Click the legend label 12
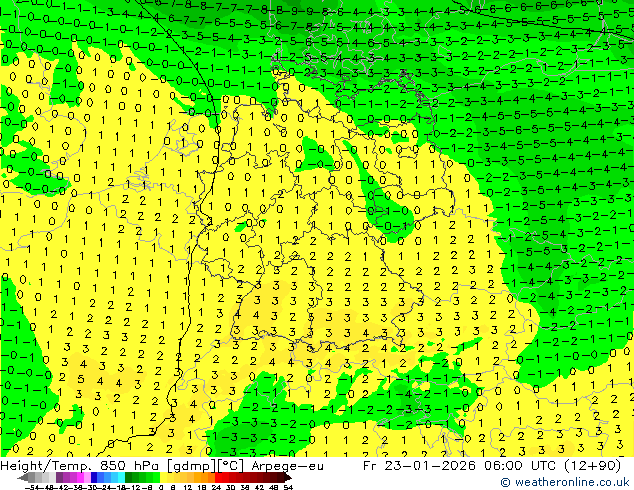 188,487
